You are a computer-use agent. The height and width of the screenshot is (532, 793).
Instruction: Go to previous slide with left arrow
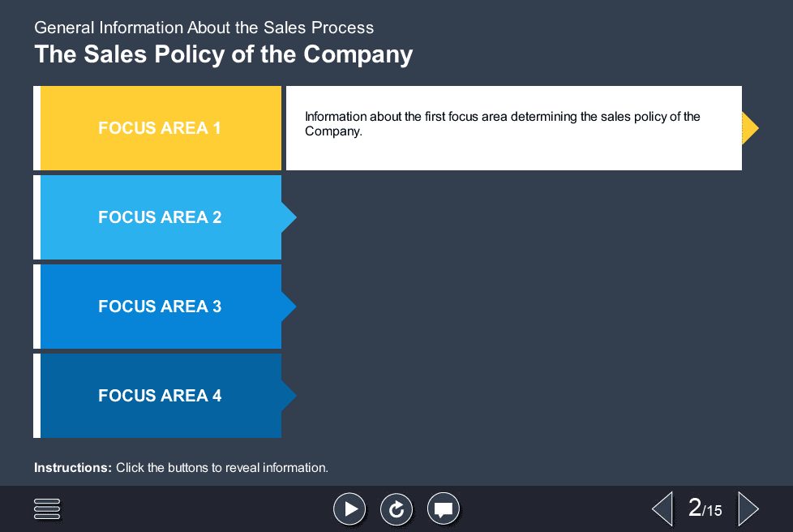click(x=662, y=508)
